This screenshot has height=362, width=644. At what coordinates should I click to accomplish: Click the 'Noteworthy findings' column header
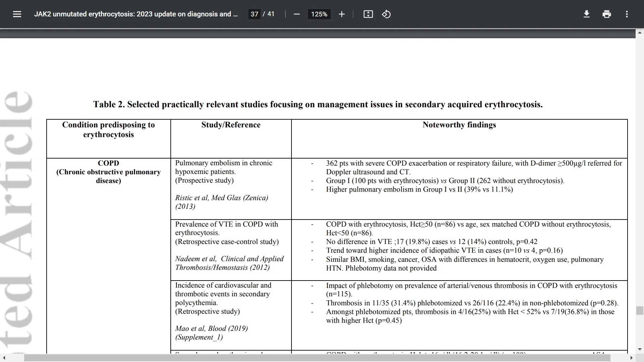(x=459, y=125)
